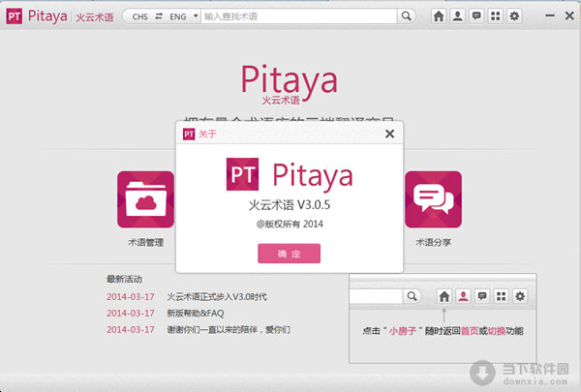581x392 pixels.
Task: Open the user account icon
Action: click(458, 16)
